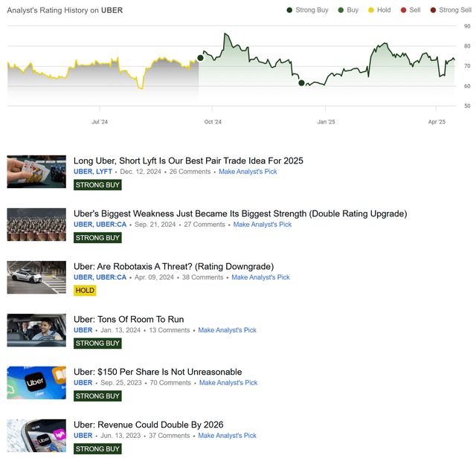Image resolution: width=476 pixels, height=458 pixels.
Task: Click UBER ticker on Jan. 13, 2024 article
Action: pos(83,330)
